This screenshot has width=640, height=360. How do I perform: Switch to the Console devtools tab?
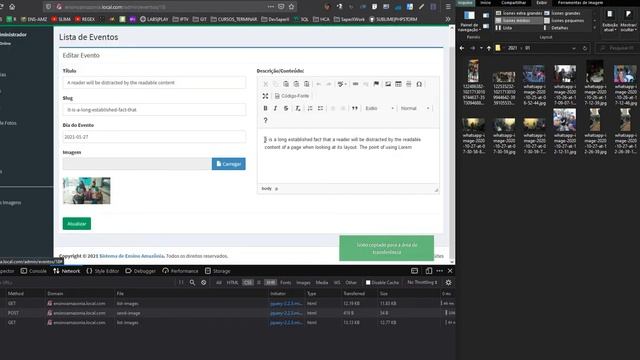[34, 271]
